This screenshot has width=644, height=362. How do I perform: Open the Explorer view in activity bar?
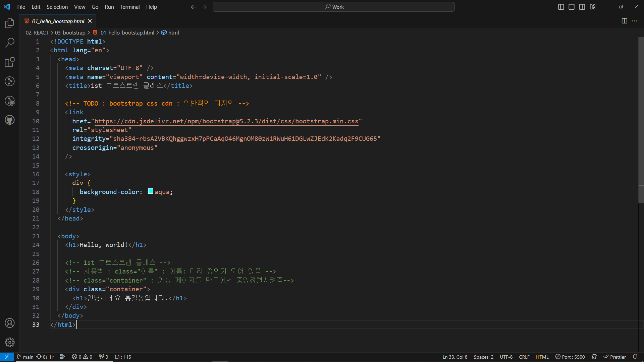(x=10, y=23)
